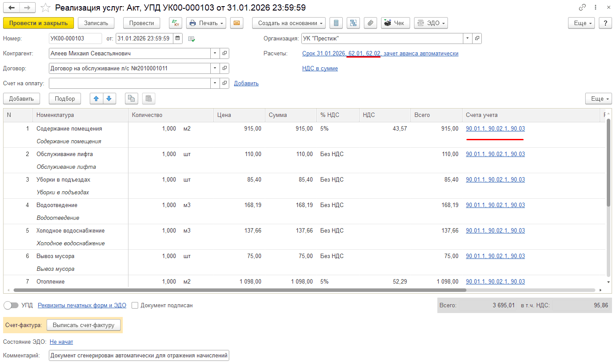Copy selected rows icon in table toolbar
616x364 pixels.
point(132,99)
